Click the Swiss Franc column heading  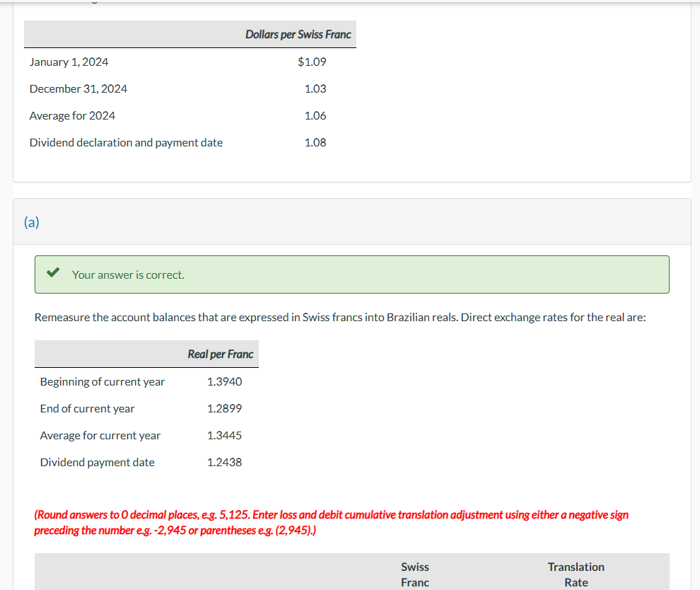click(x=415, y=574)
